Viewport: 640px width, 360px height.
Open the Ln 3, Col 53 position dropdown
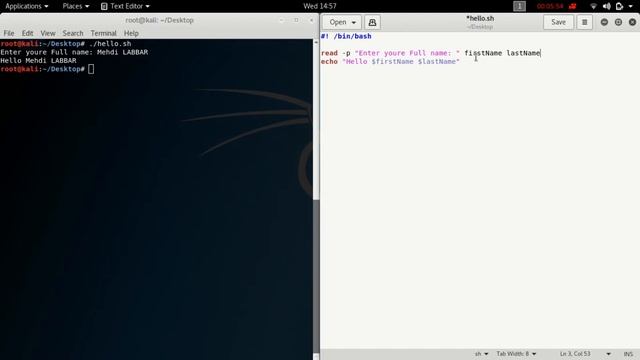point(585,354)
